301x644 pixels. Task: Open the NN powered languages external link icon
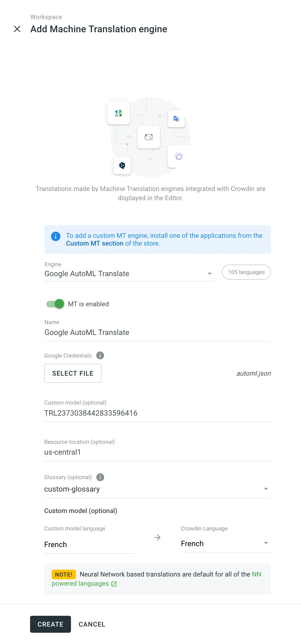114,584
